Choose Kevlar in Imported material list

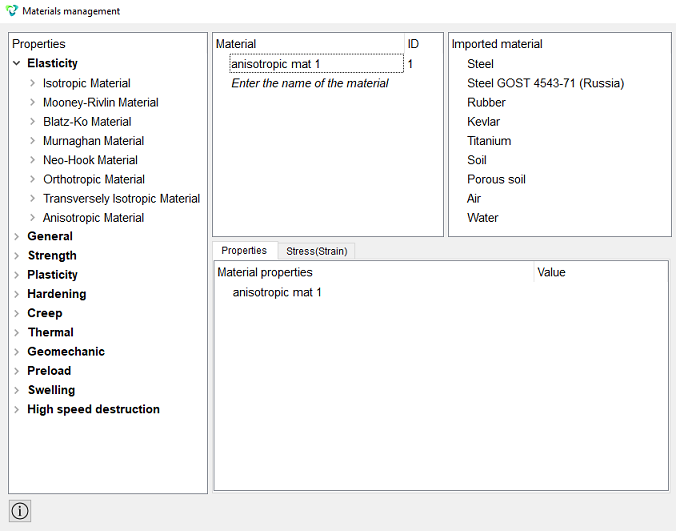pyautogui.click(x=483, y=122)
